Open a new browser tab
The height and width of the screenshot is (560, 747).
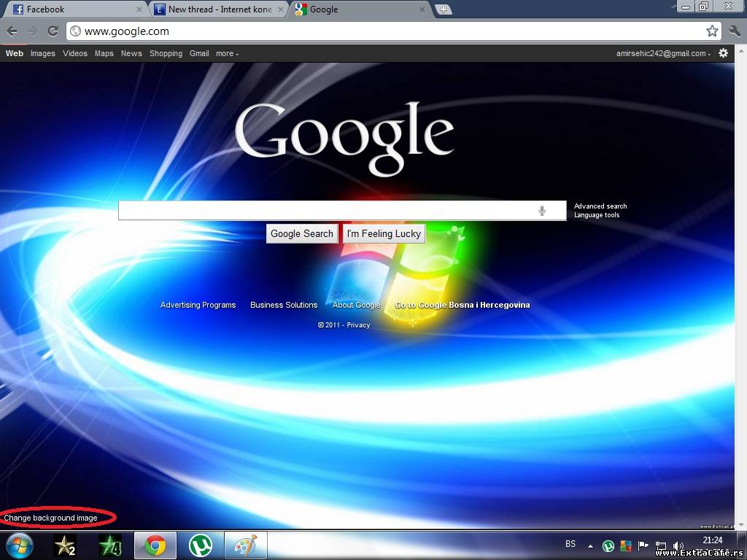(443, 9)
